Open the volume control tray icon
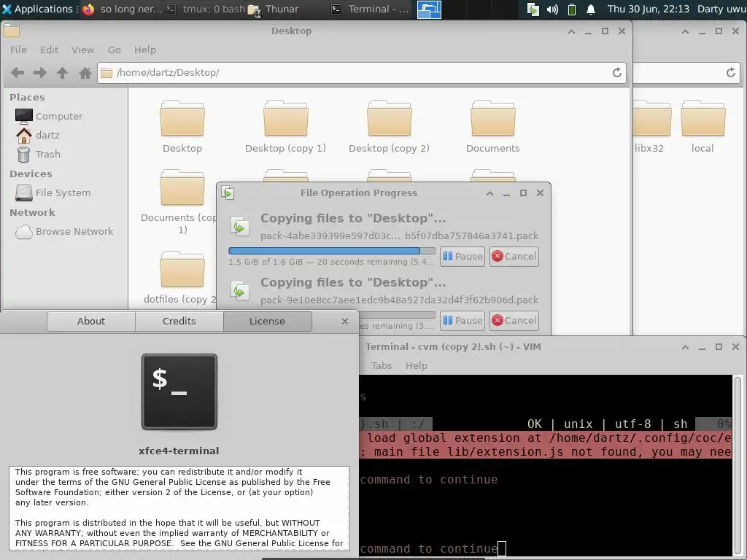747x560 pixels. 552,9
